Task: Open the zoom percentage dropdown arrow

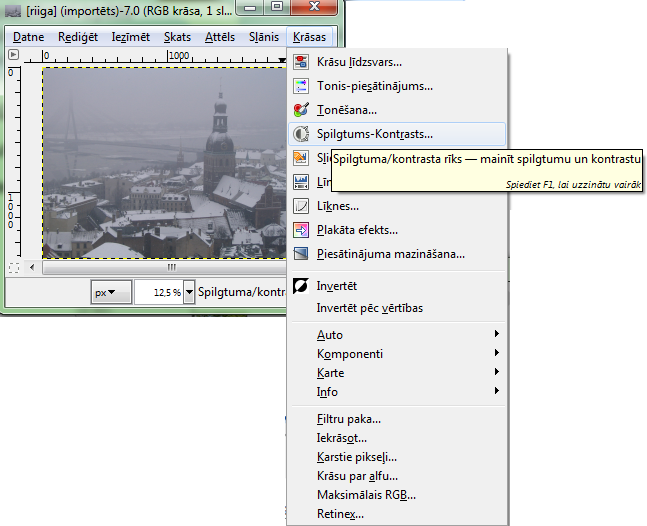Action: tap(190, 293)
